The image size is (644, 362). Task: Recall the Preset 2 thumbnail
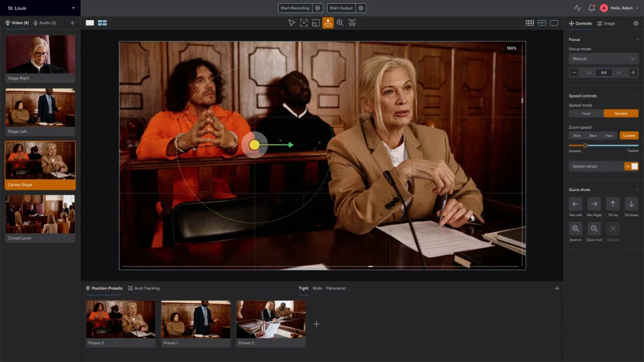270,324
